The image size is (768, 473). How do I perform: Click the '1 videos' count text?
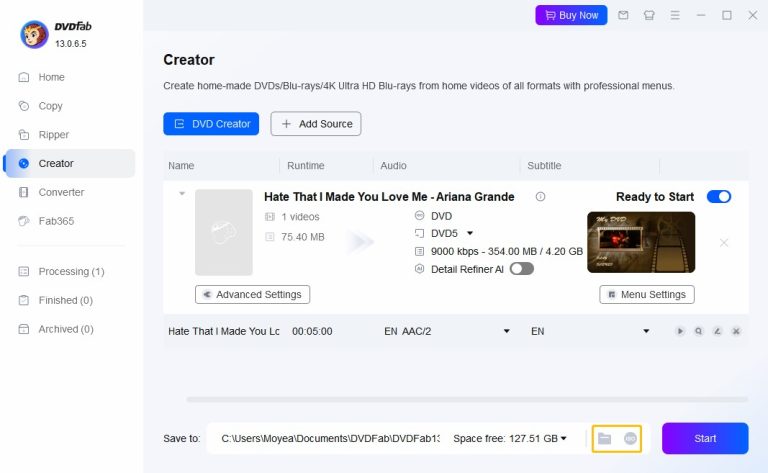[300, 217]
